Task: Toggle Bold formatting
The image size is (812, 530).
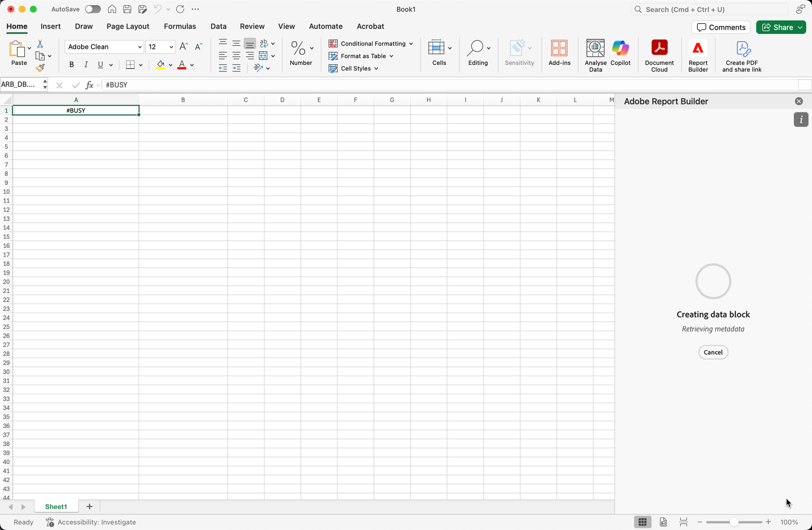Action: (x=71, y=65)
